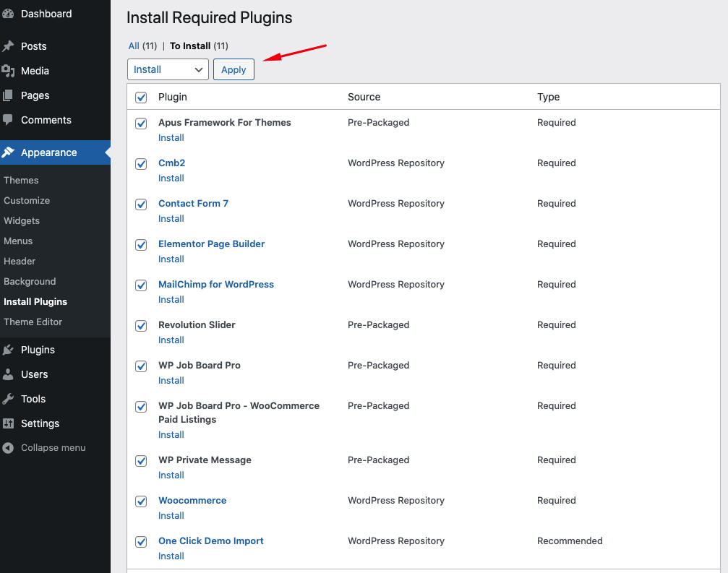Screen dimensions: 728x573
Task: Click the Settings sliders icon
Action: 8,423
